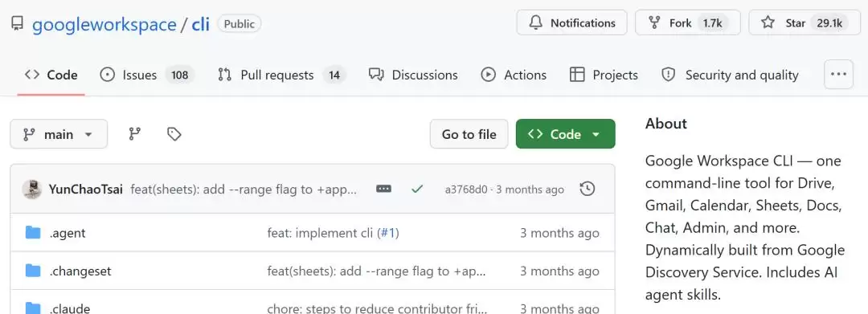Open commit a3768d0

point(466,190)
